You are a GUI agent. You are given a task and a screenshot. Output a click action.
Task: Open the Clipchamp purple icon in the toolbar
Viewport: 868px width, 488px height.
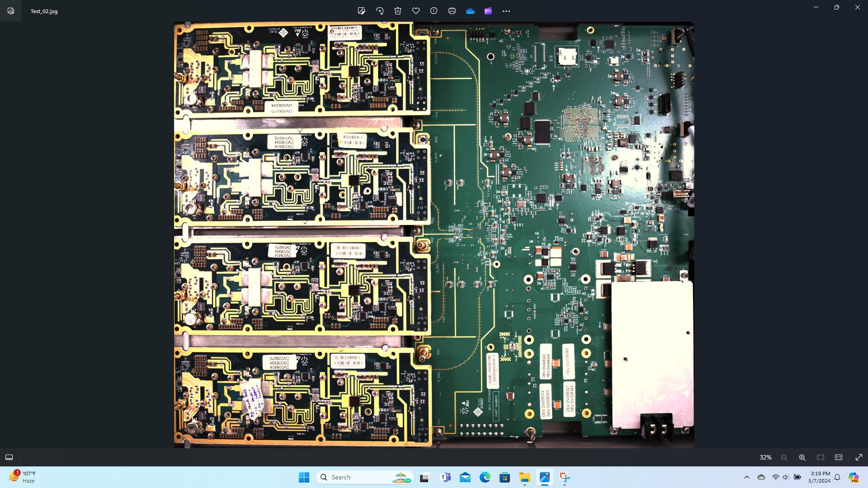click(x=488, y=11)
